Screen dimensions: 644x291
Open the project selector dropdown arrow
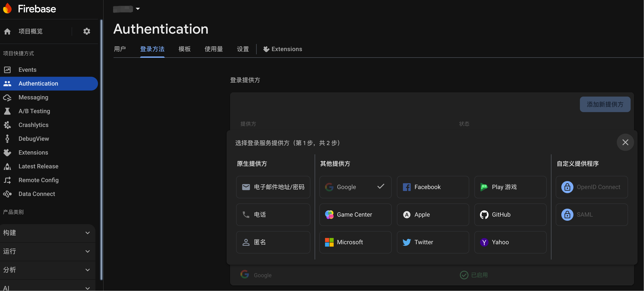tap(138, 9)
